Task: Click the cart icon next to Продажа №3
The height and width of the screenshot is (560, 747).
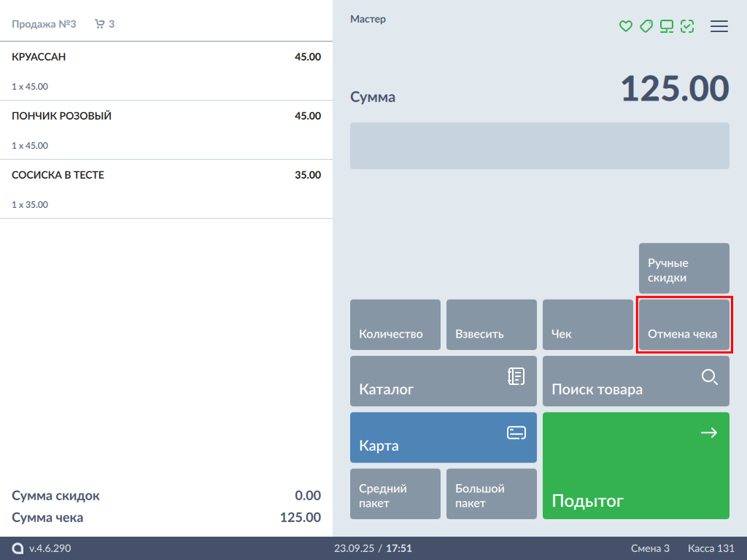Action: click(100, 24)
